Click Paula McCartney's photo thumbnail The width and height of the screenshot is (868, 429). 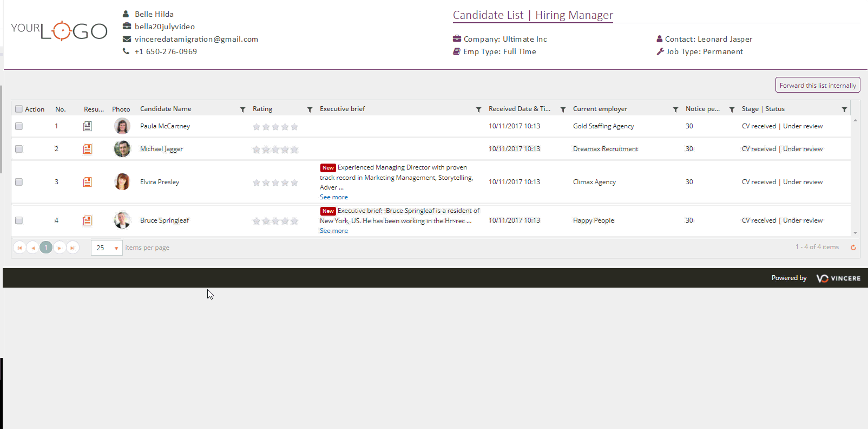click(x=122, y=126)
